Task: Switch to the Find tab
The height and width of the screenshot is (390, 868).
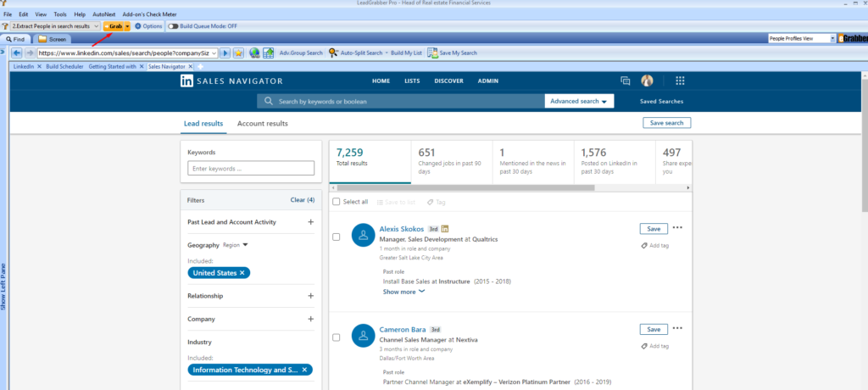Action: click(15, 39)
